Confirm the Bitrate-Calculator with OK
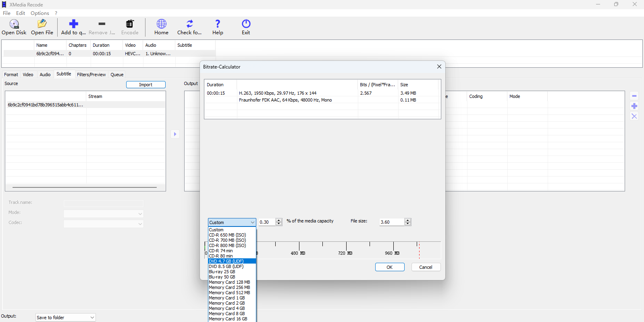The image size is (644, 322). click(x=389, y=267)
